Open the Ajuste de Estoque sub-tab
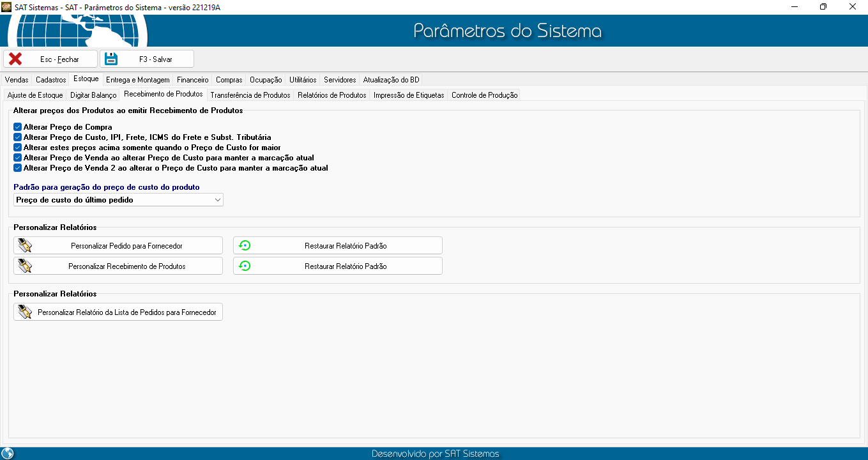Viewport: 868px width, 460px height. click(35, 95)
